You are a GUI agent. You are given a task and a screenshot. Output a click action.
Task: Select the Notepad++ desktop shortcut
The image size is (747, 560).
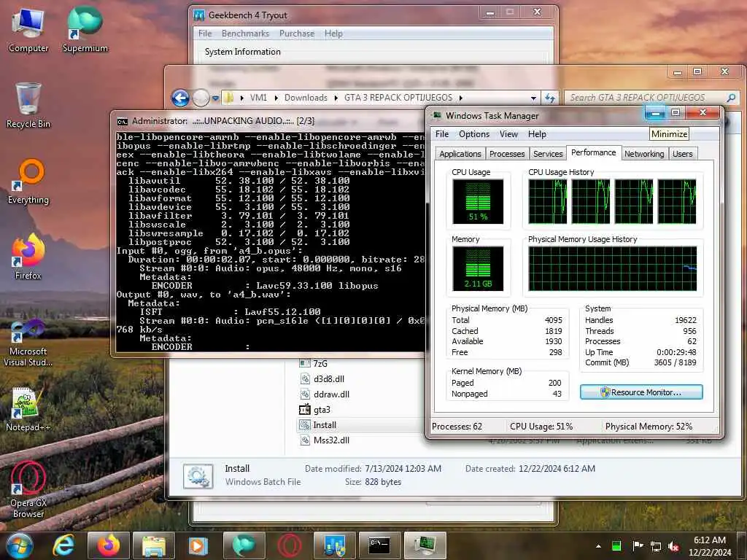coord(28,410)
